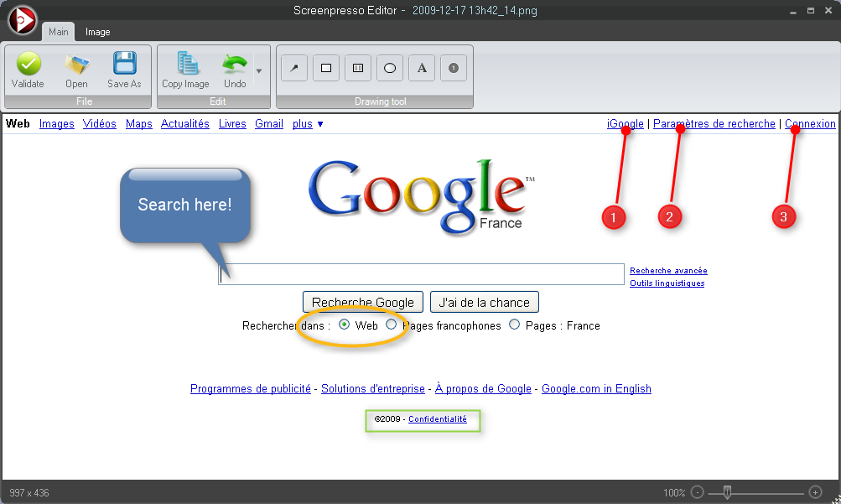Click the green Validate checkmark icon
Screen dimensions: 841x504
29,64
